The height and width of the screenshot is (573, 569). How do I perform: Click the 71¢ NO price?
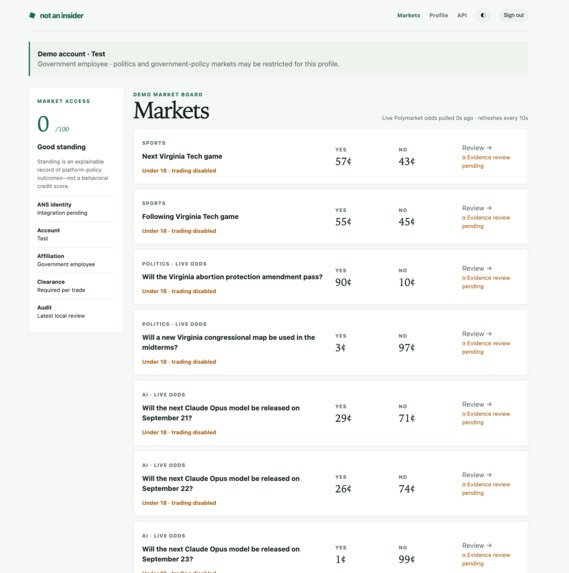(x=406, y=418)
